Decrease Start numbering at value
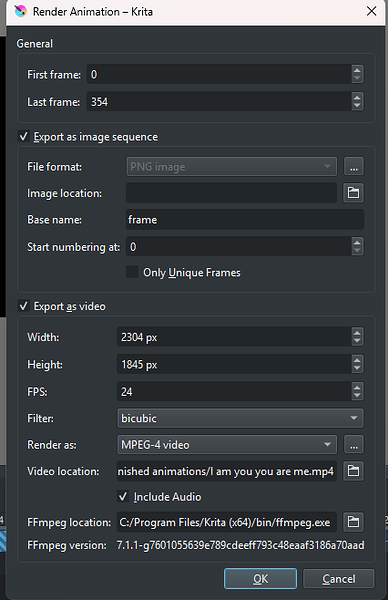The height and width of the screenshot is (600, 388). (x=357, y=251)
